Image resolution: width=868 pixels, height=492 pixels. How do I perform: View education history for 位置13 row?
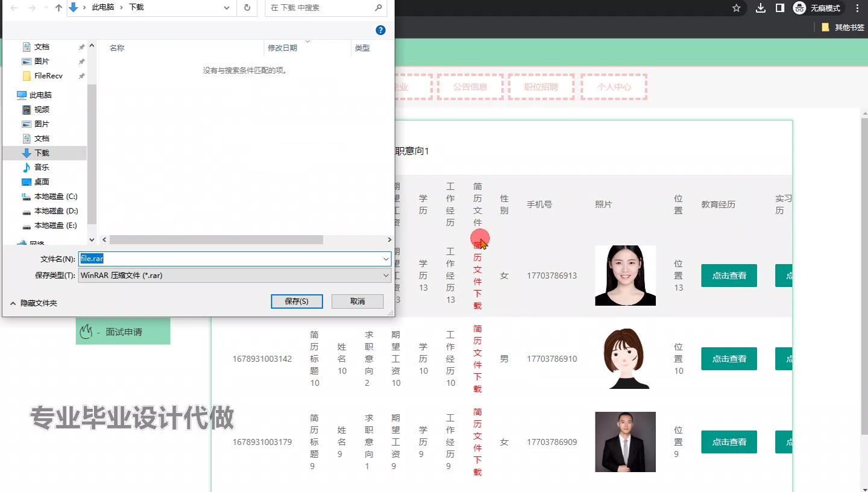click(x=729, y=276)
